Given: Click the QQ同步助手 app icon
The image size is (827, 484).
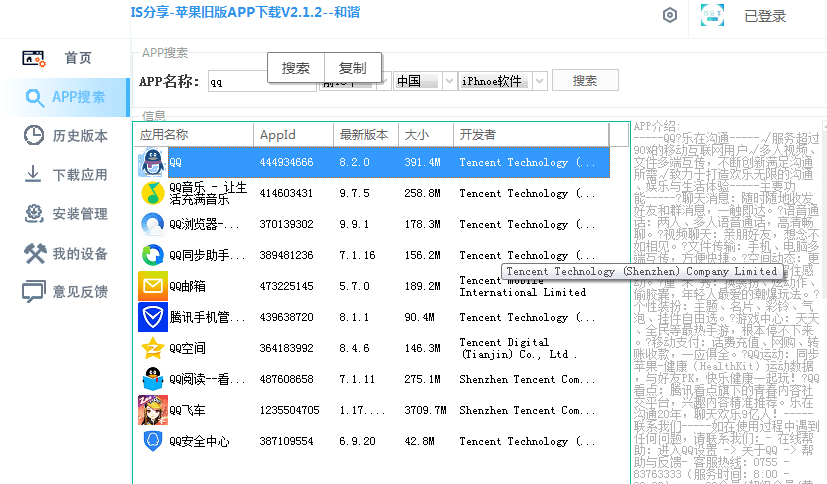Looking at the screenshot, I should click(152, 255).
